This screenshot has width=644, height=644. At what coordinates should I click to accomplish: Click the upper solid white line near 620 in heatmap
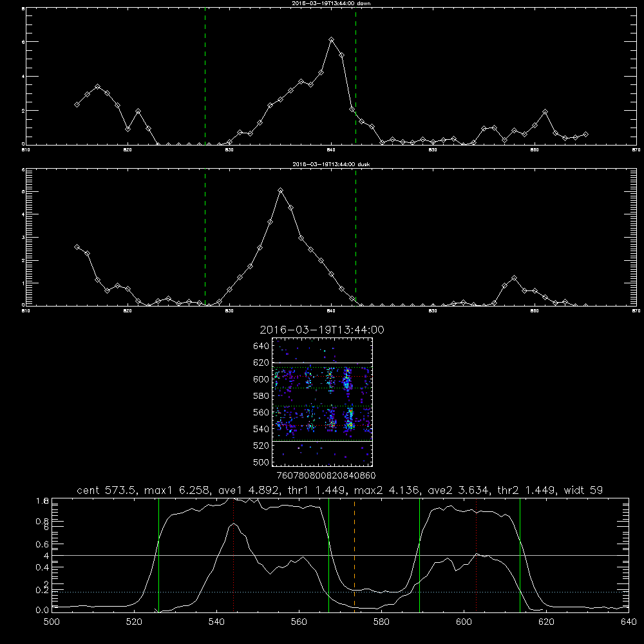[322, 363]
